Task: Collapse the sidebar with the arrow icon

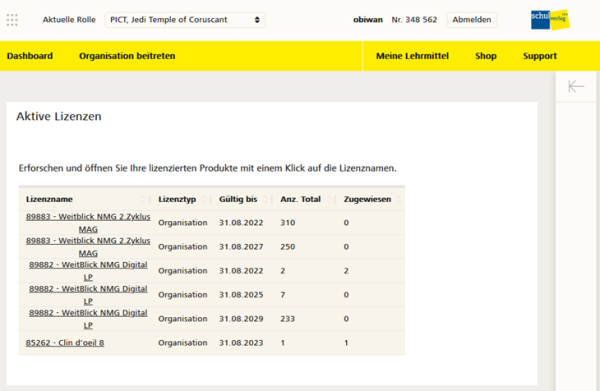Action: click(x=576, y=86)
